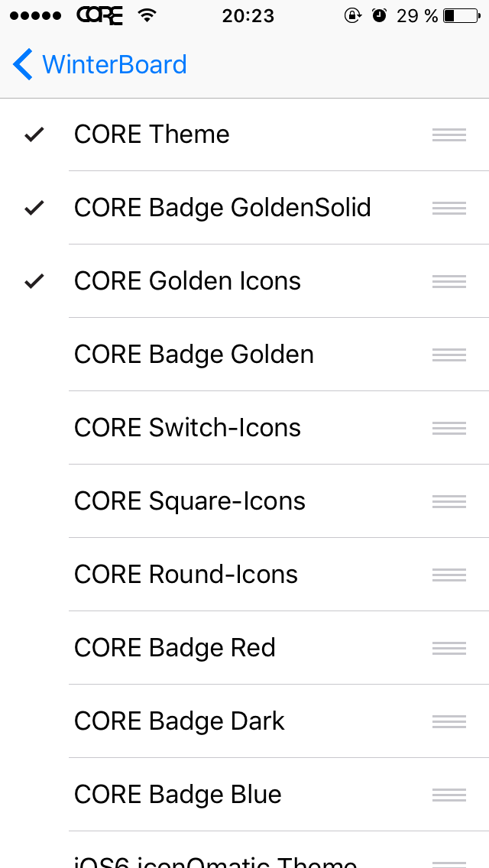Tap the reorder handle for CORE Switch-Icons

449,428
